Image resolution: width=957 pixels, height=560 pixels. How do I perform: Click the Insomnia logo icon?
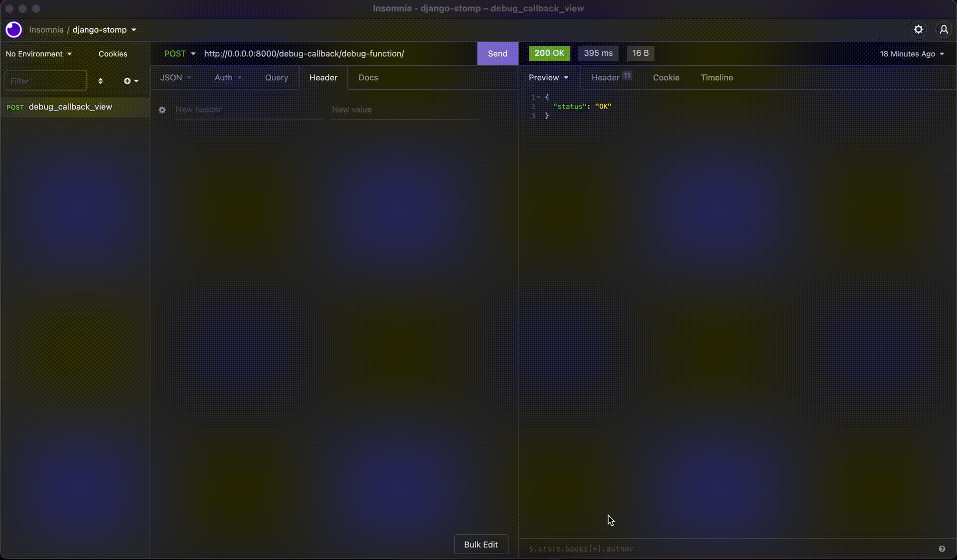(13, 30)
